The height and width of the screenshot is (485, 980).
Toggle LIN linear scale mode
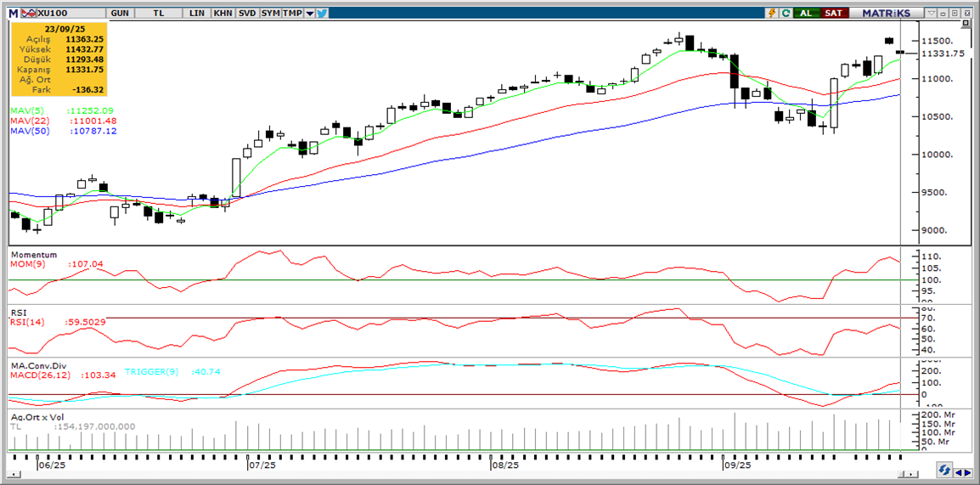click(x=197, y=13)
